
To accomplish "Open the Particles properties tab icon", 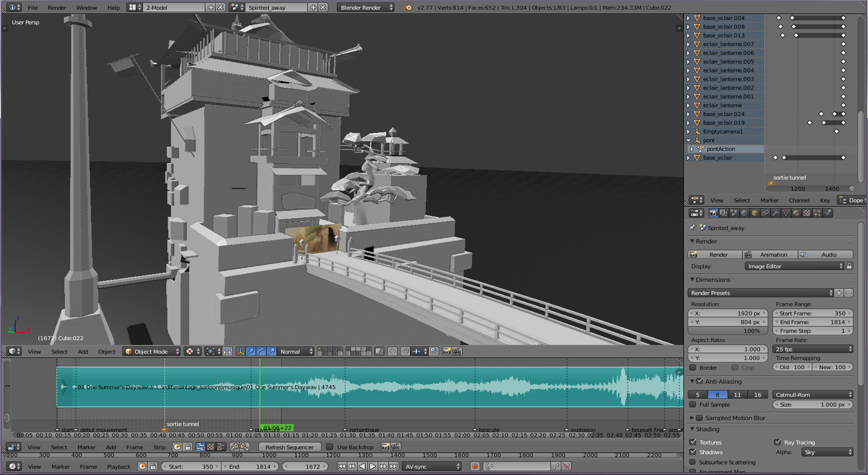I will pyautogui.click(x=817, y=213).
